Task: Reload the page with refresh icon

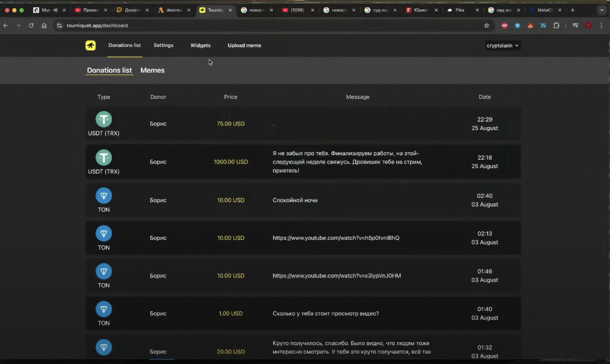Action: 31,25
